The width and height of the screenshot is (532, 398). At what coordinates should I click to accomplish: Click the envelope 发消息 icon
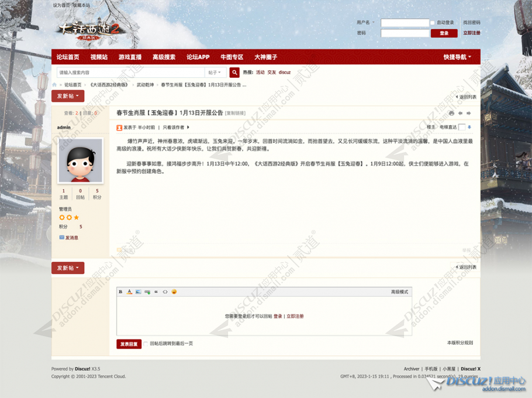[x=62, y=238]
